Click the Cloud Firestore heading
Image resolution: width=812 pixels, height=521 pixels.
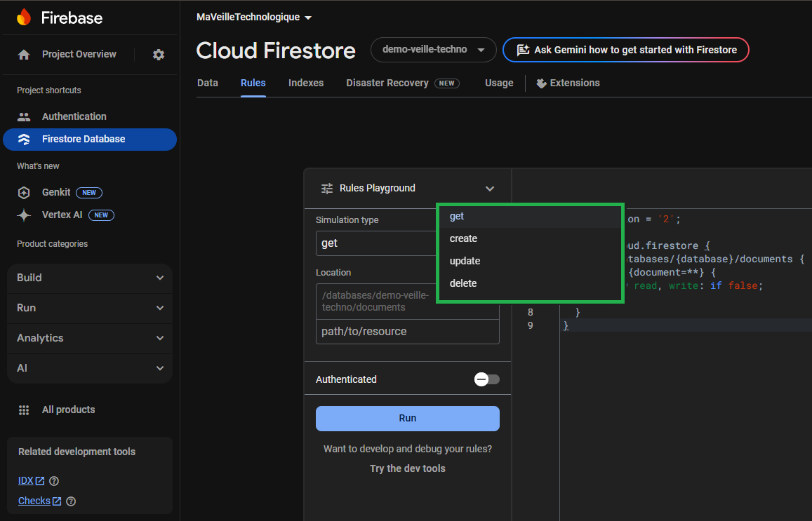point(276,50)
